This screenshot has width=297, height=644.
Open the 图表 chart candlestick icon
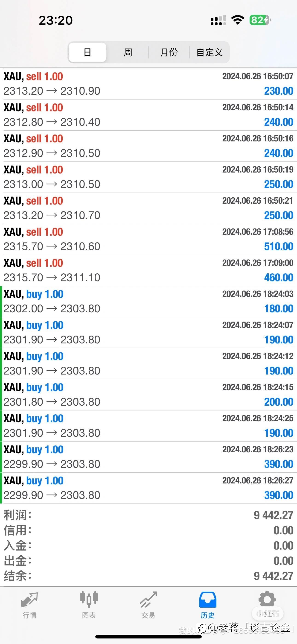click(x=89, y=600)
